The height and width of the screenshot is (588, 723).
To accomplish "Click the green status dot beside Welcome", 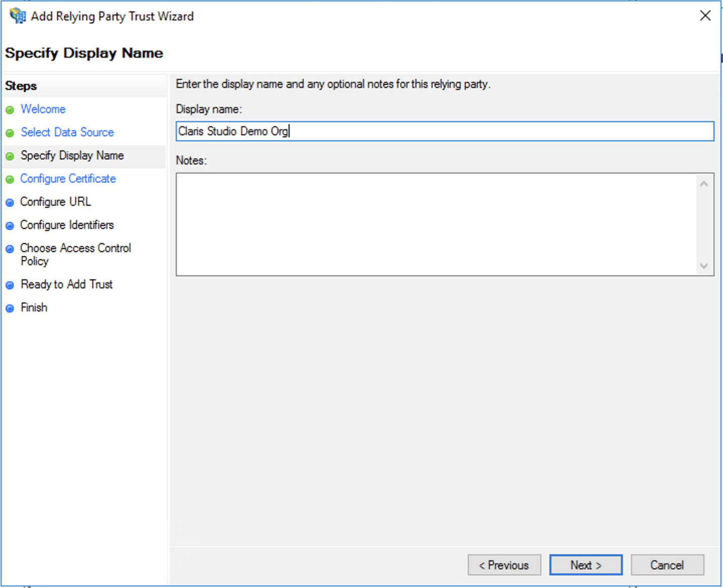I will pos(10,109).
